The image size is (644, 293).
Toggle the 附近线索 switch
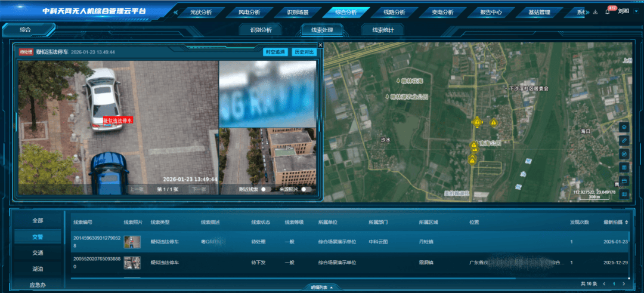[x=265, y=189]
